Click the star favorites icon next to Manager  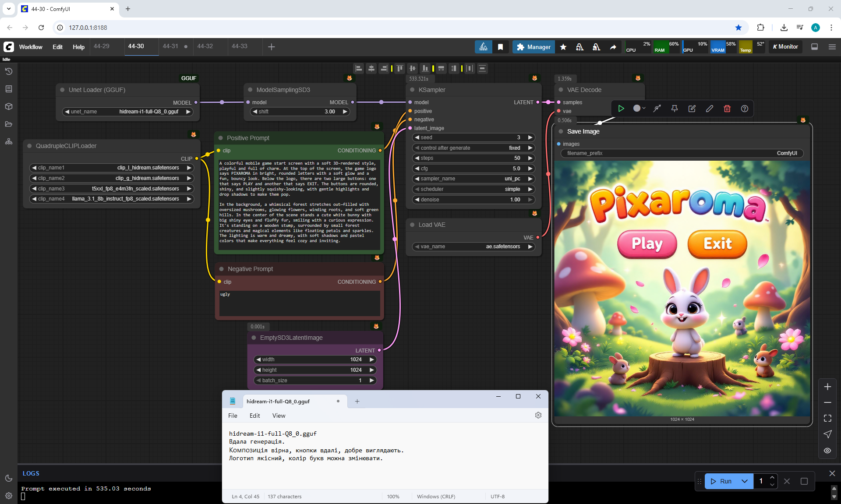[563, 47]
